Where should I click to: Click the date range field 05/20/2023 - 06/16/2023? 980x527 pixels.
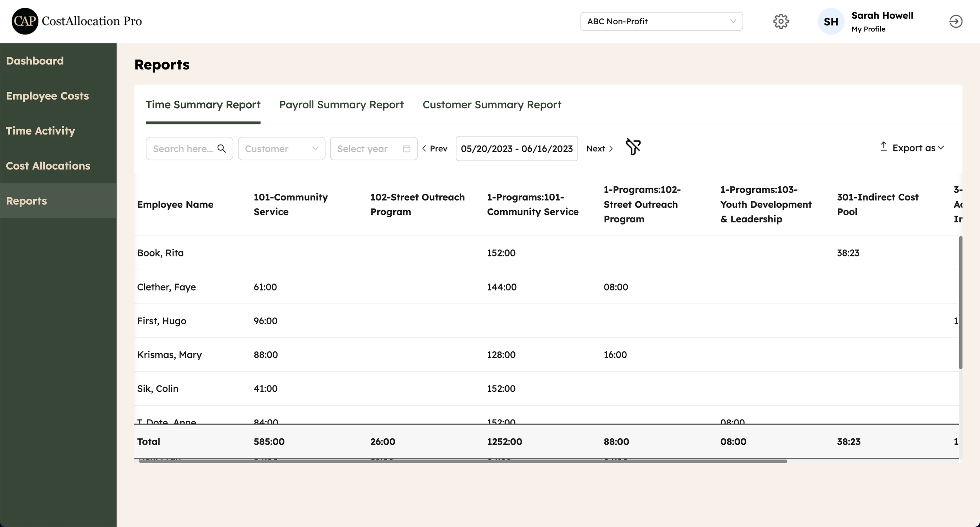[517, 149]
